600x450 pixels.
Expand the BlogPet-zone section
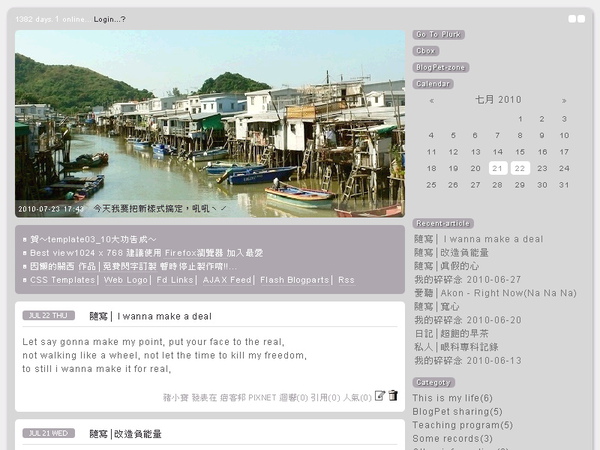[x=441, y=67]
